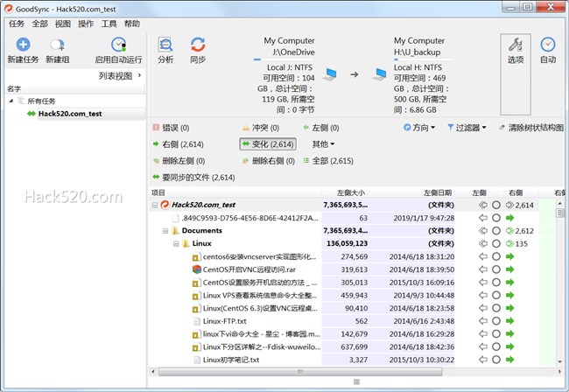Show 冲突 (0) conflicts filter

coord(260,128)
